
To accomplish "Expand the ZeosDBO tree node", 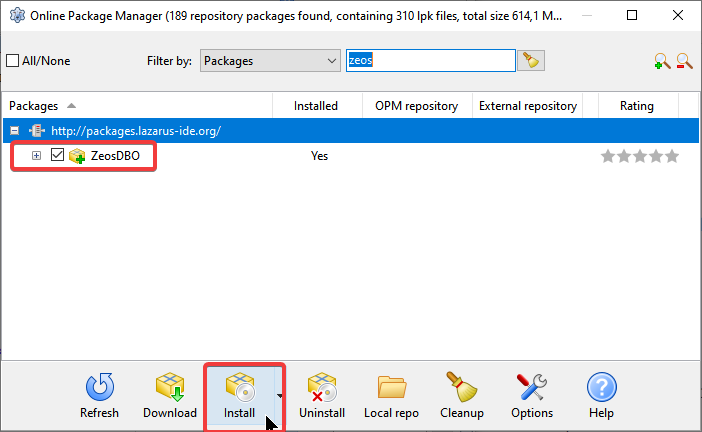I will coord(36,155).
